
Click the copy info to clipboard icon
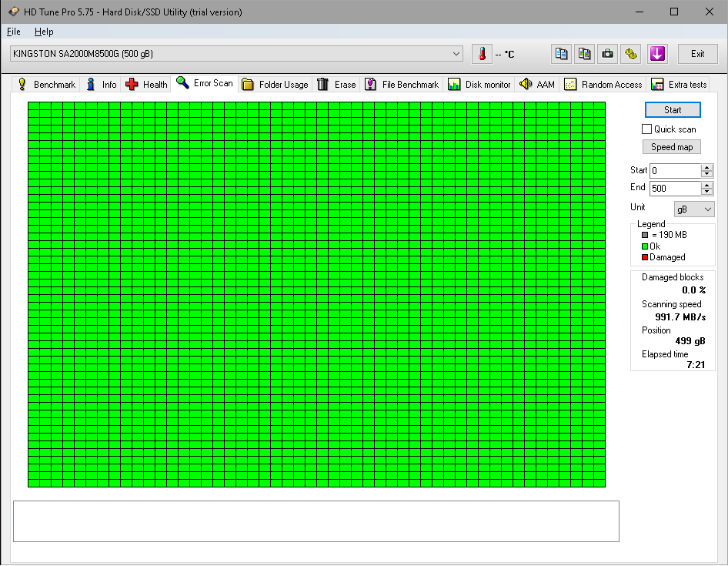561,54
